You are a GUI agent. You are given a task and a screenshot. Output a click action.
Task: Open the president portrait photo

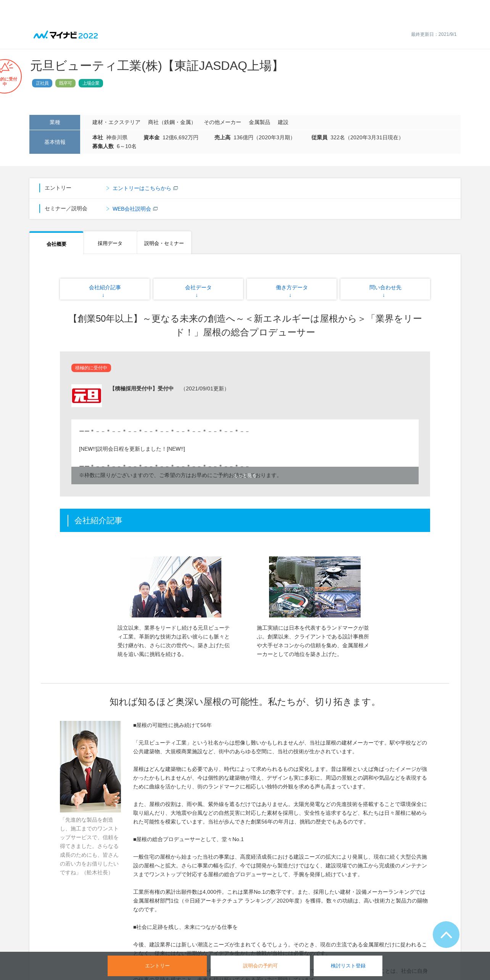click(90, 767)
